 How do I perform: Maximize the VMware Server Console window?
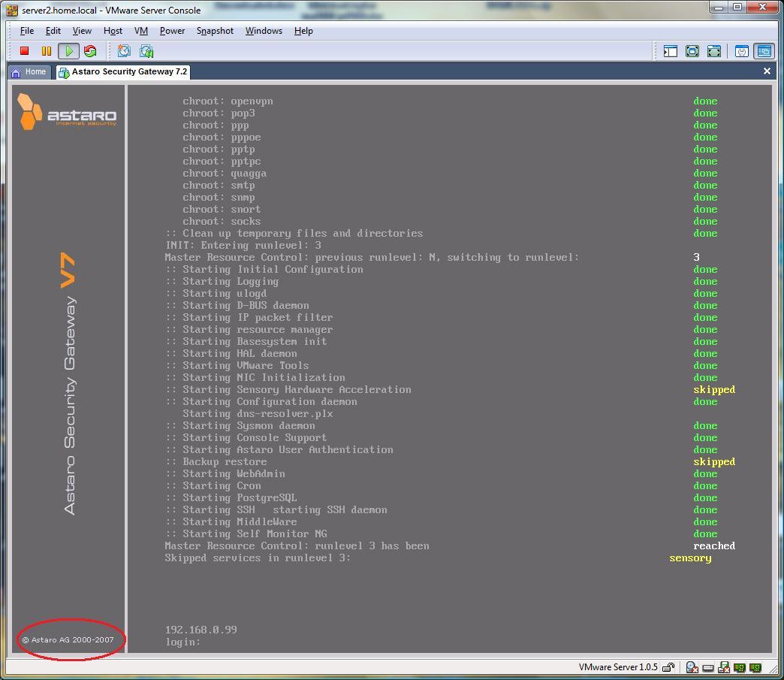coord(737,8)
